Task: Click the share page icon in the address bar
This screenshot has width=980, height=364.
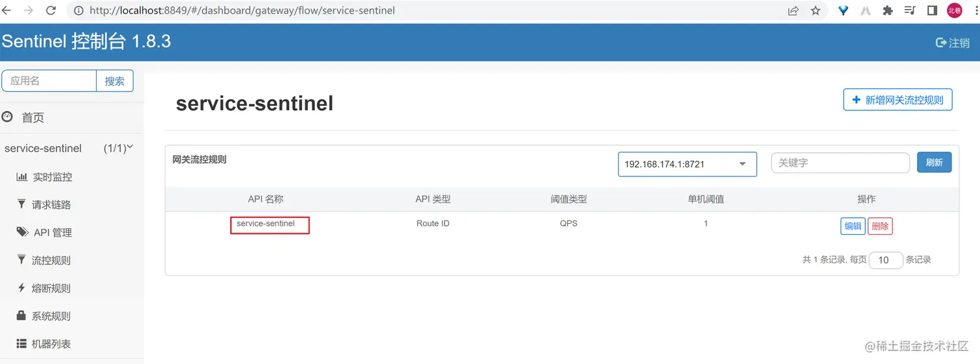Action: [793, 10]
